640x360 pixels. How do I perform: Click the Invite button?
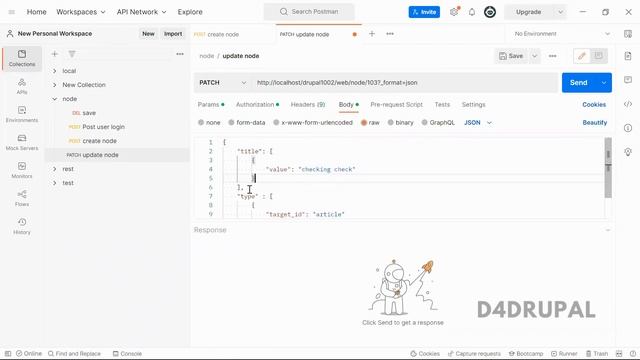[424, 12]
